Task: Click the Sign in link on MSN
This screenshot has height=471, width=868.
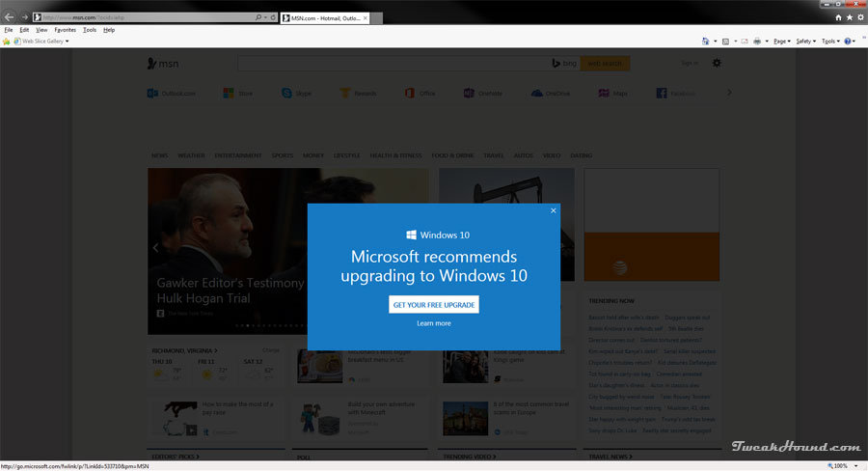Action: point(690,63)
